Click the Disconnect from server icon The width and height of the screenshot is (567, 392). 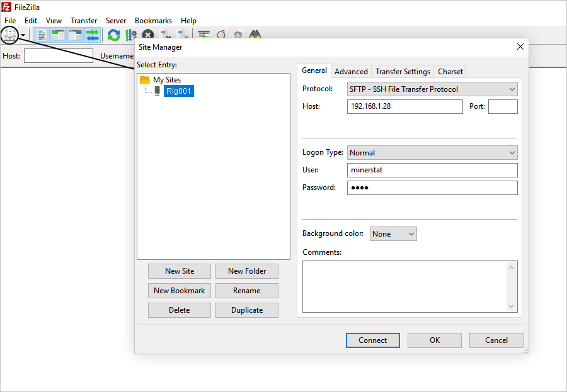[x=165, y=35]
